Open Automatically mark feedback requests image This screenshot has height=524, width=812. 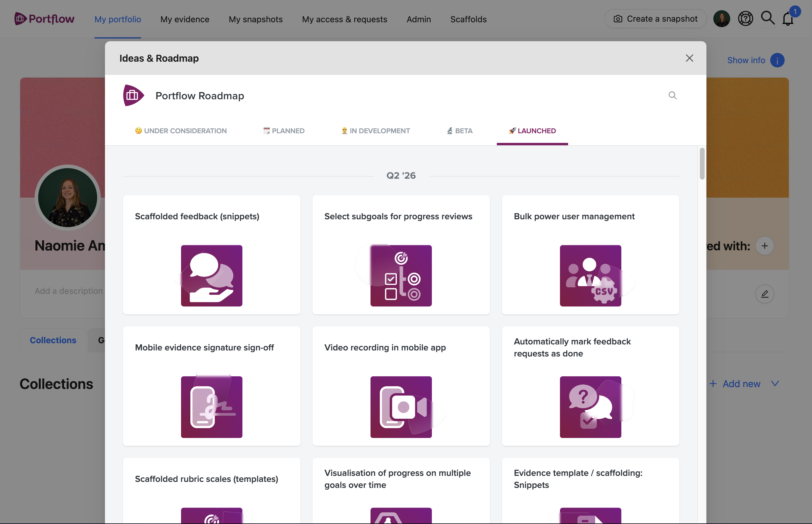(x=590, y=407)
